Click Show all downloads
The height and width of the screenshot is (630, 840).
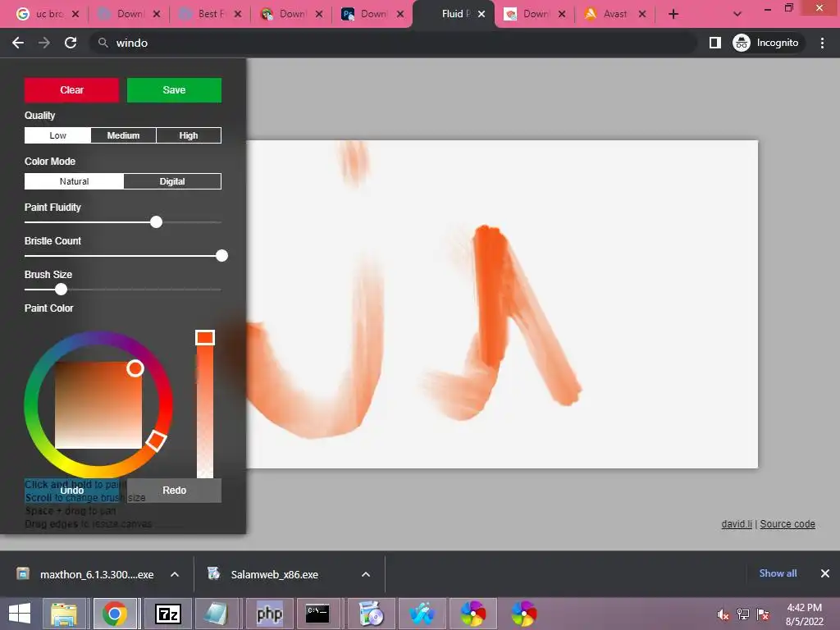click(x=778, y=573)
